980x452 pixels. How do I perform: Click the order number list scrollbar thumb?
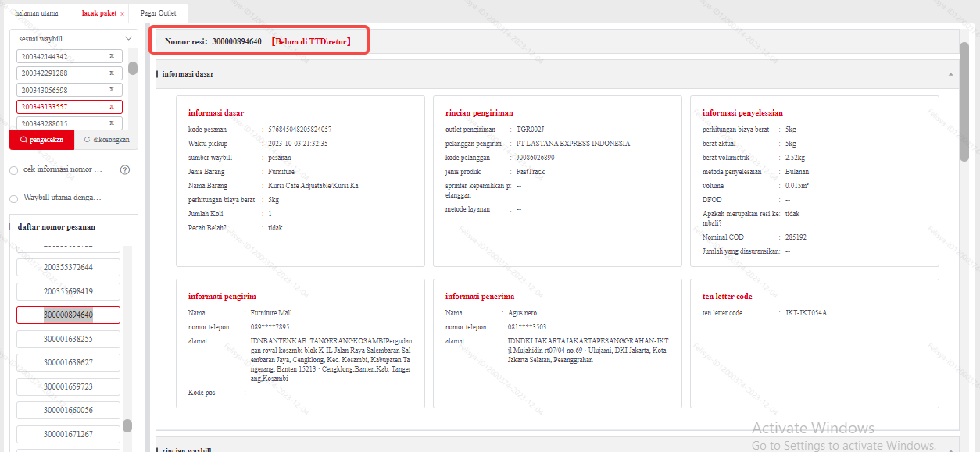click(x=127, y=425)
